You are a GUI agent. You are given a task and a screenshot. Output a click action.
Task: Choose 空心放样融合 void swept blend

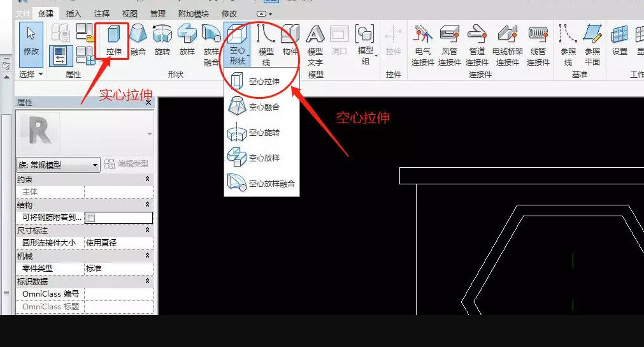262,183
